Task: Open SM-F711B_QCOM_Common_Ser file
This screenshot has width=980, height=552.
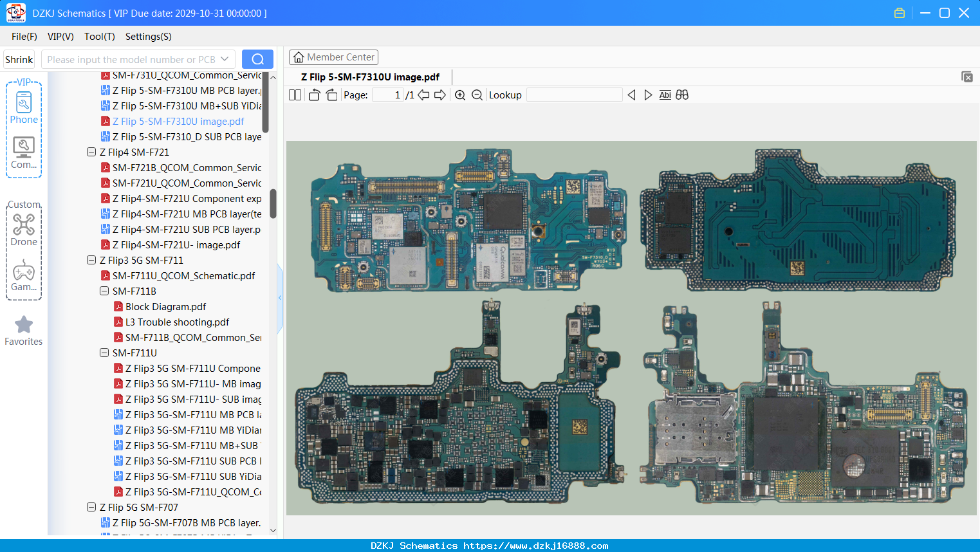Action: 188,338
